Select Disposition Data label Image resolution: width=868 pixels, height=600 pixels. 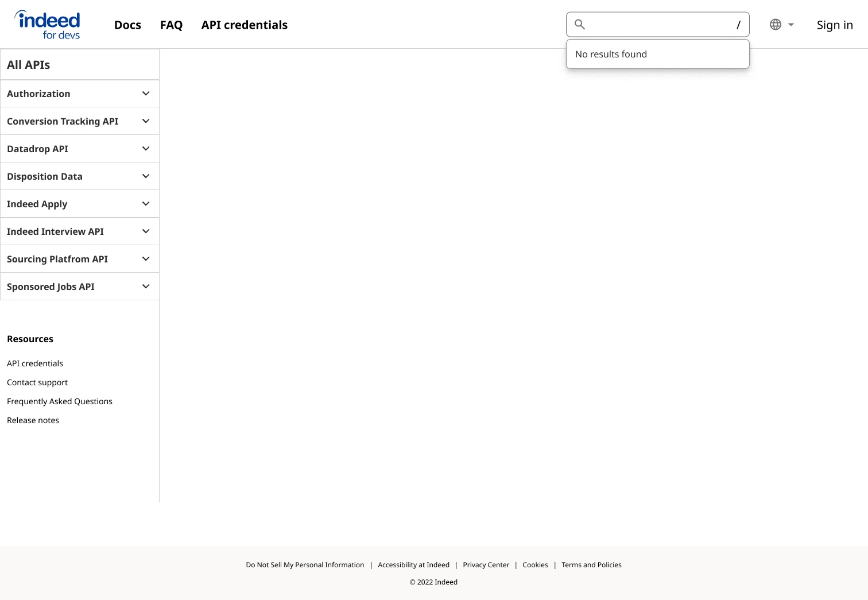pos(45,176)
